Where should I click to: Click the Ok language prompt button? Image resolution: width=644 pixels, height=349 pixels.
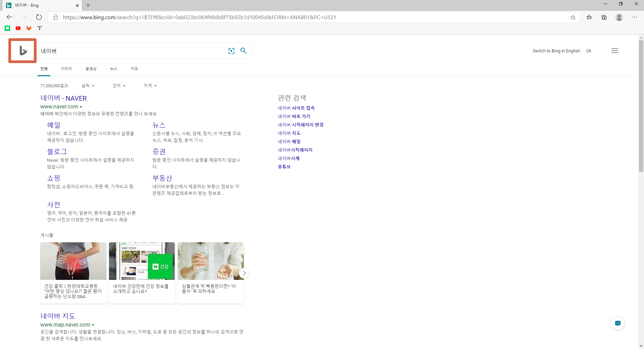589,51
